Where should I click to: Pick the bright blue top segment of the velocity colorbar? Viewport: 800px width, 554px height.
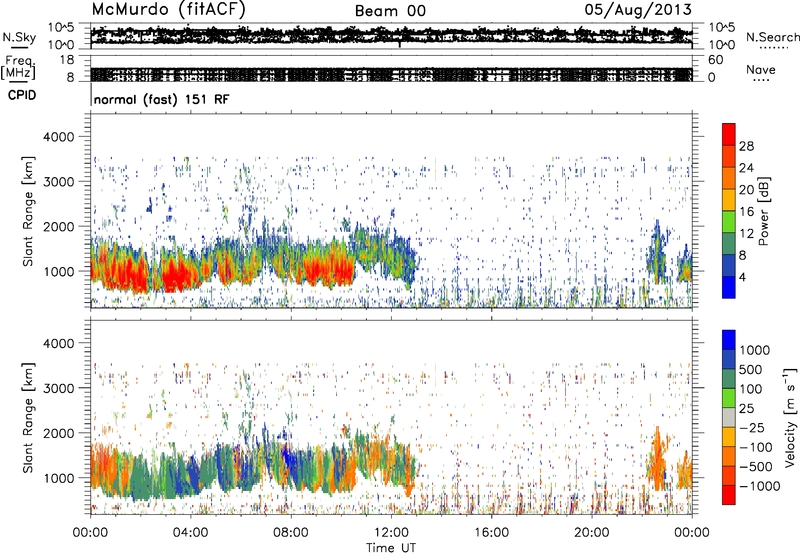pos(729,340)
